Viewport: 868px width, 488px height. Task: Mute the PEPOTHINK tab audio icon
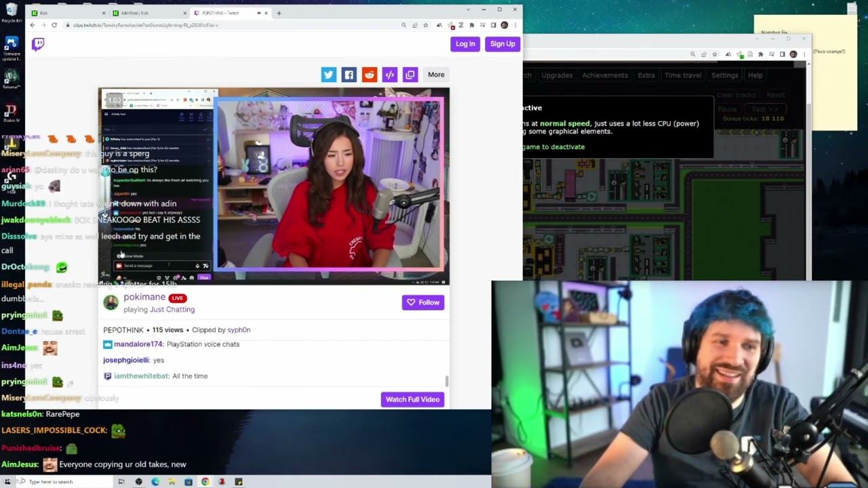(259, 13)
